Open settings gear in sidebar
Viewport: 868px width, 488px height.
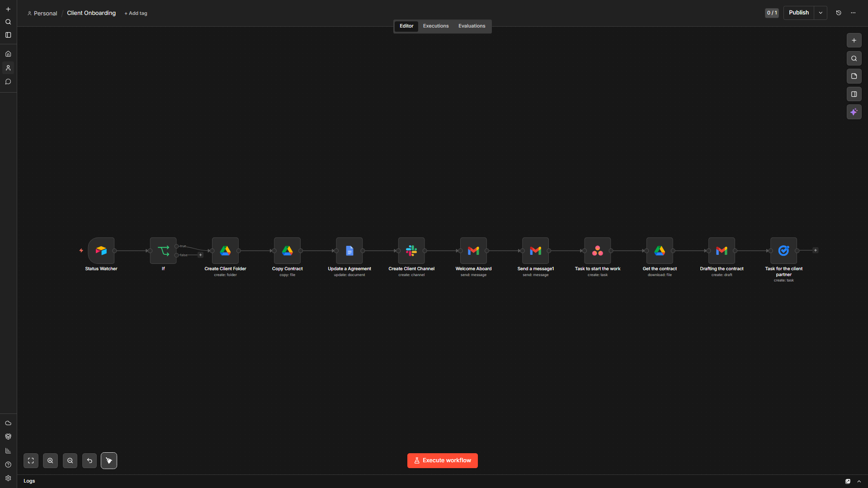coord(8,478)
